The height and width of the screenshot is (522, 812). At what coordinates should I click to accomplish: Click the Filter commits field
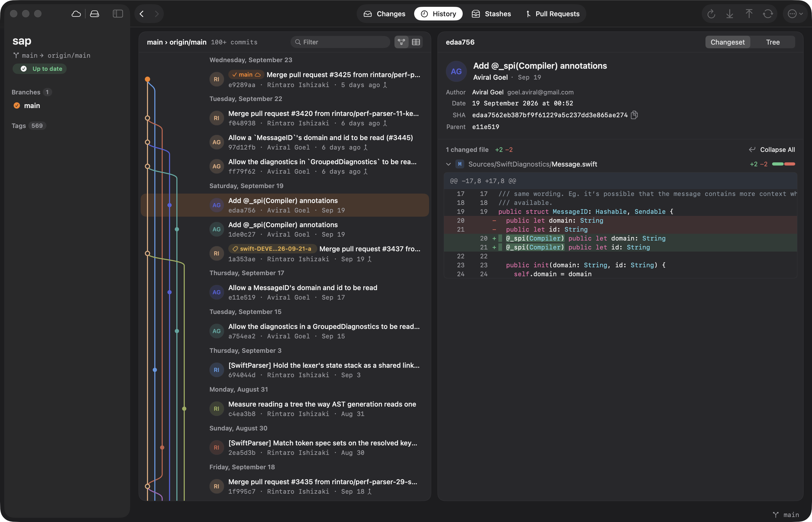pyautogui.click(x=340, y=42)
